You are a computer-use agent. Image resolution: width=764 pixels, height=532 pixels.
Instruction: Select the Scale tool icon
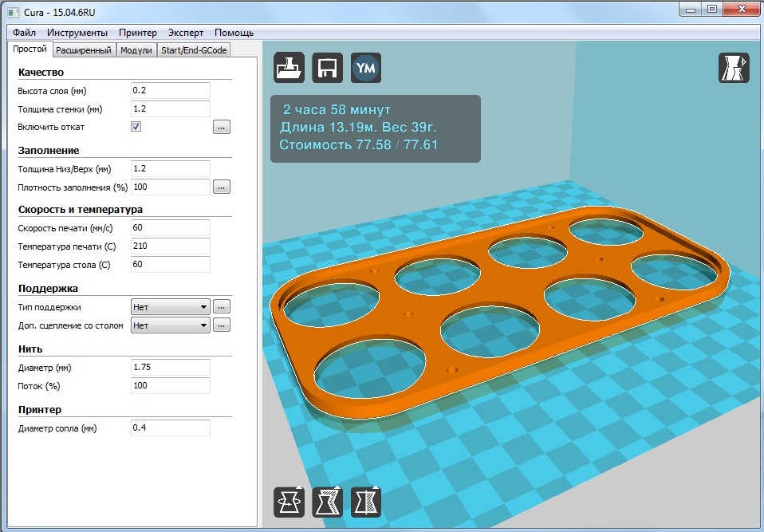pyautogui.click(x=327, y=502)
